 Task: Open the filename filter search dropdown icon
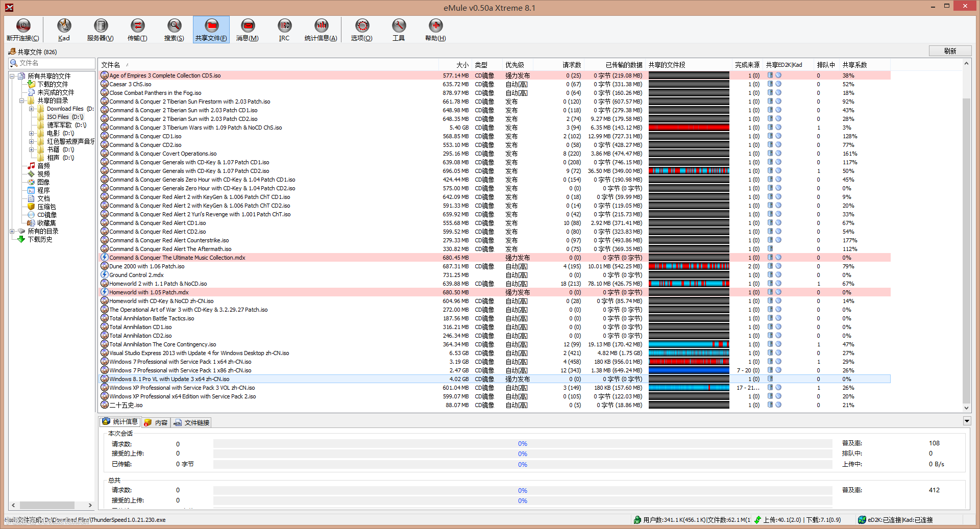tap(14, 63)
